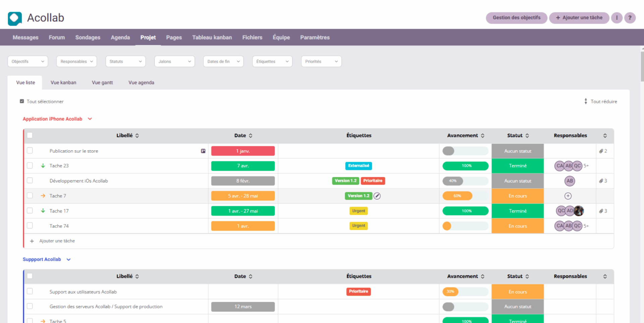Click the Ajouter une tâche button at top
Screen dimensions: 644x323
click(x=579, y=18)
